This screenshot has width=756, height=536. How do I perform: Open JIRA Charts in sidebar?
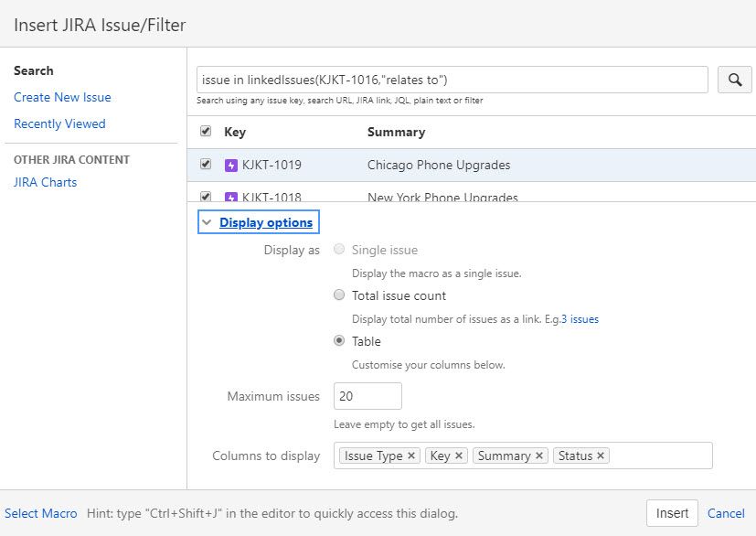coord(46,182)
